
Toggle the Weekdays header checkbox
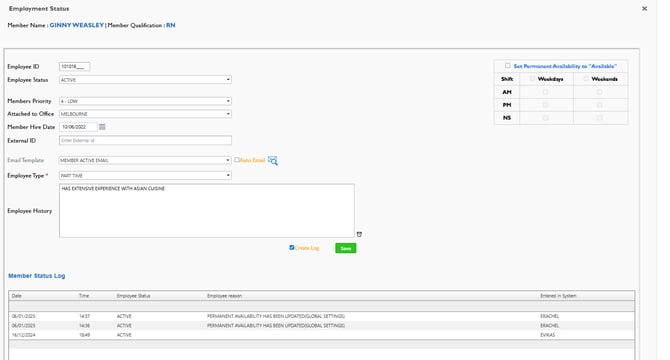click(x=532, y=79)
